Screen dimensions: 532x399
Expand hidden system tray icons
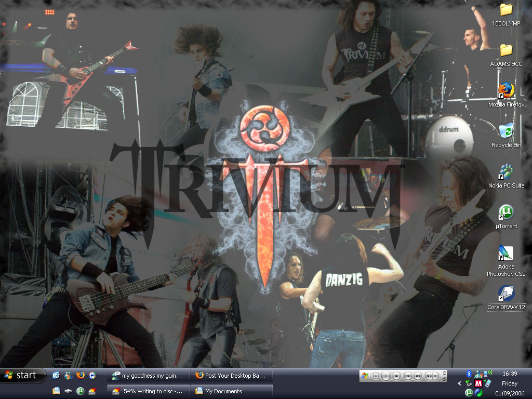click(459, 383)
